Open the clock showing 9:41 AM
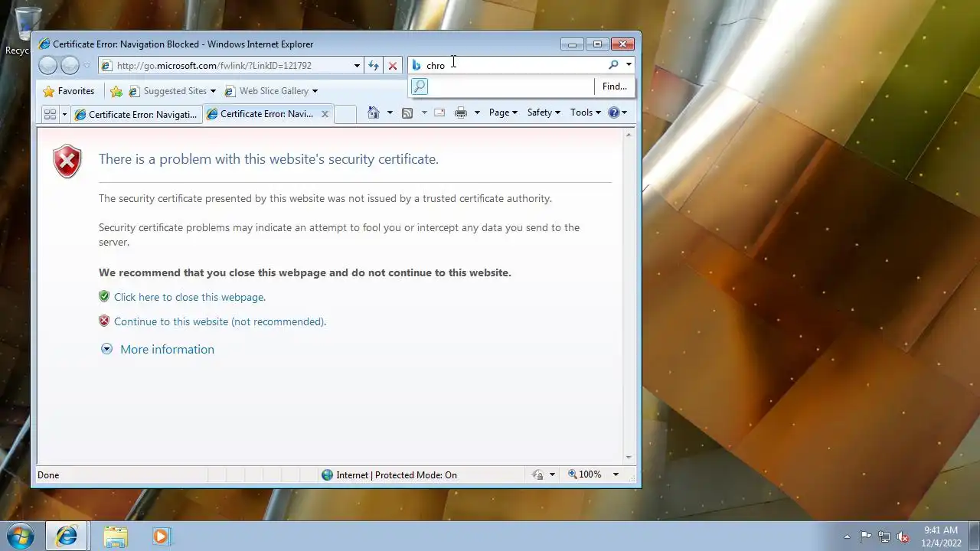 [941, 536]
